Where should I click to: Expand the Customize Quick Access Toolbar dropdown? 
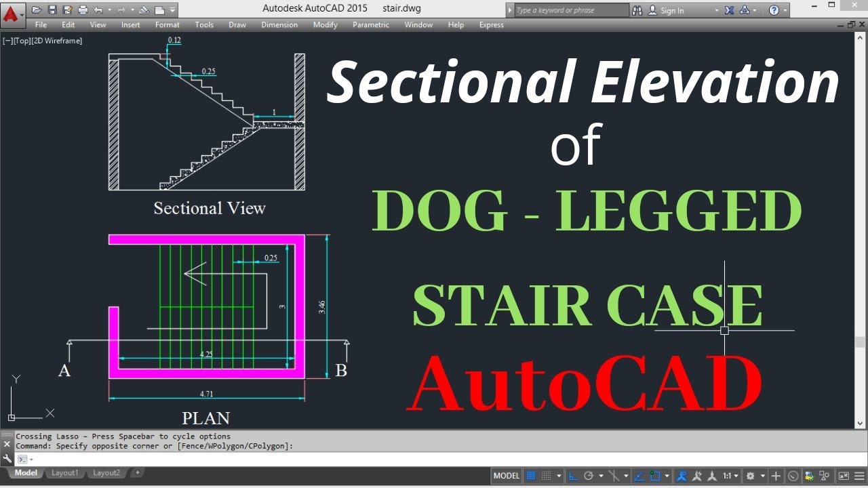172,10
